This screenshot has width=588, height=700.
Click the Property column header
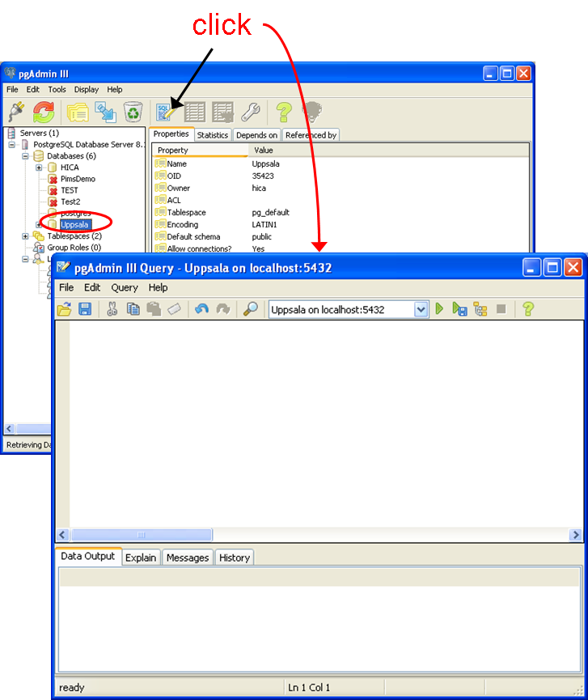pyautogui.click(x=201, y=151)
